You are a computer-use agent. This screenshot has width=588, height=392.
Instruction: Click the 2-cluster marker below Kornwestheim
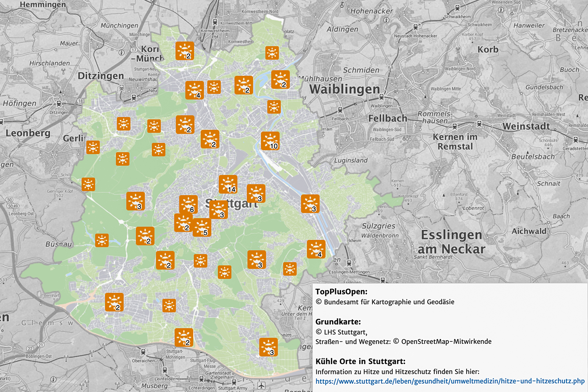pos(185,51)
